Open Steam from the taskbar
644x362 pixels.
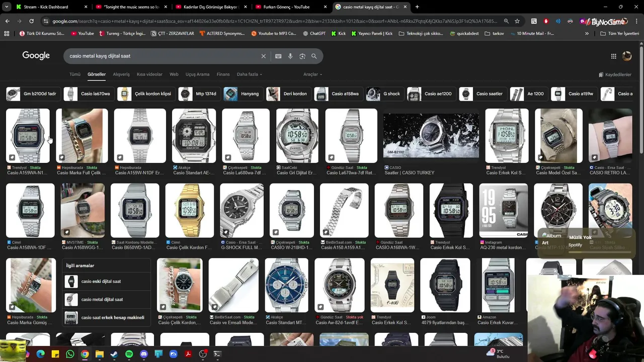point(114,354)
